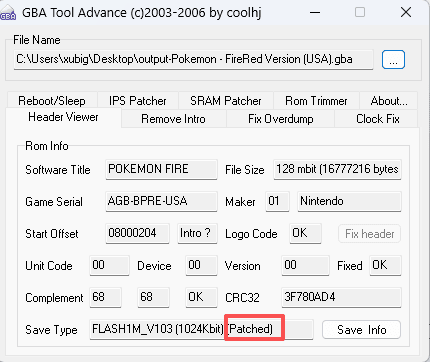This screenshot has height=362, width=430.
Task: Go to the Reboot/Sleep tab
Action: click(52, 100)
